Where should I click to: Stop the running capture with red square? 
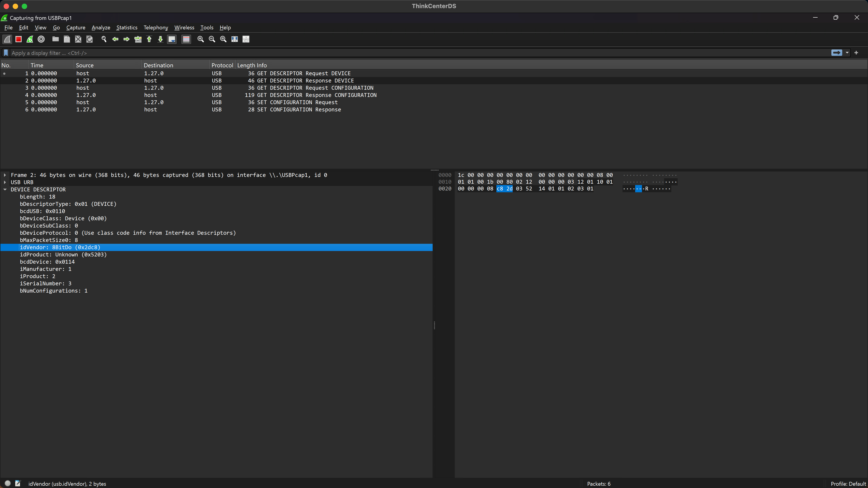coord(19,39)
